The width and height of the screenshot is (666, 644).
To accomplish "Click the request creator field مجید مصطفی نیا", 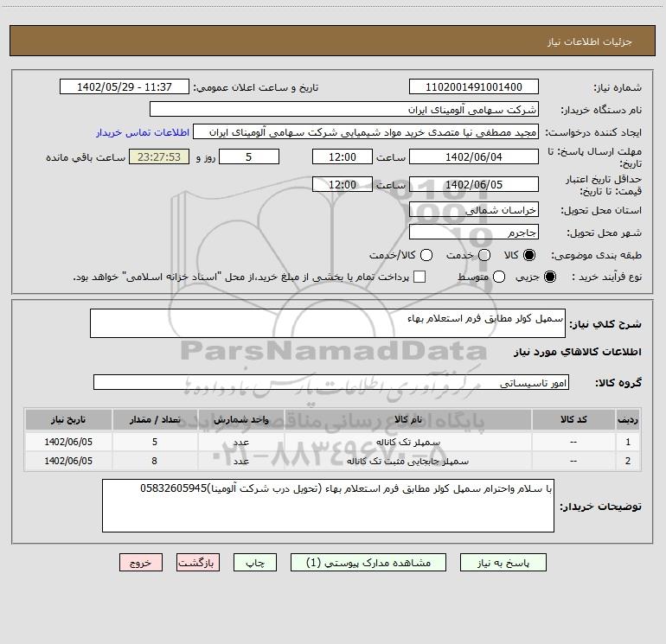I will pos(366,132).
